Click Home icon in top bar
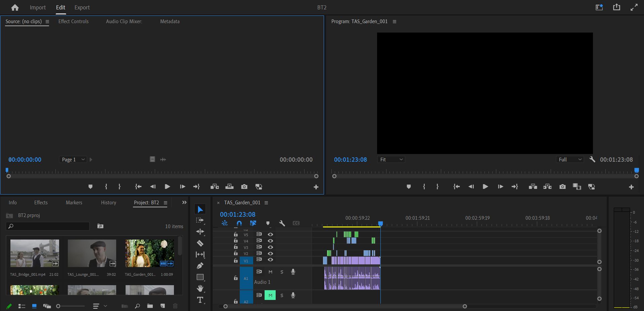644x311 pixels. point(15,7)
